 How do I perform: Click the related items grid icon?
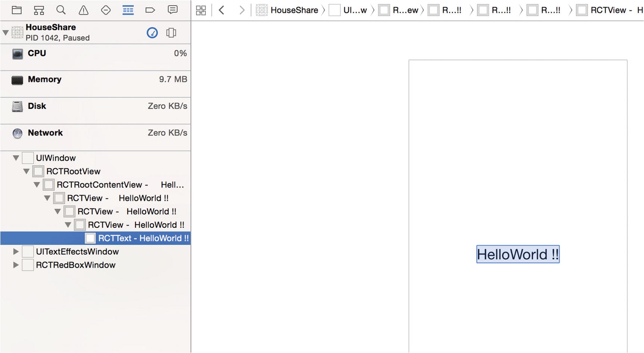pos(201,10)
